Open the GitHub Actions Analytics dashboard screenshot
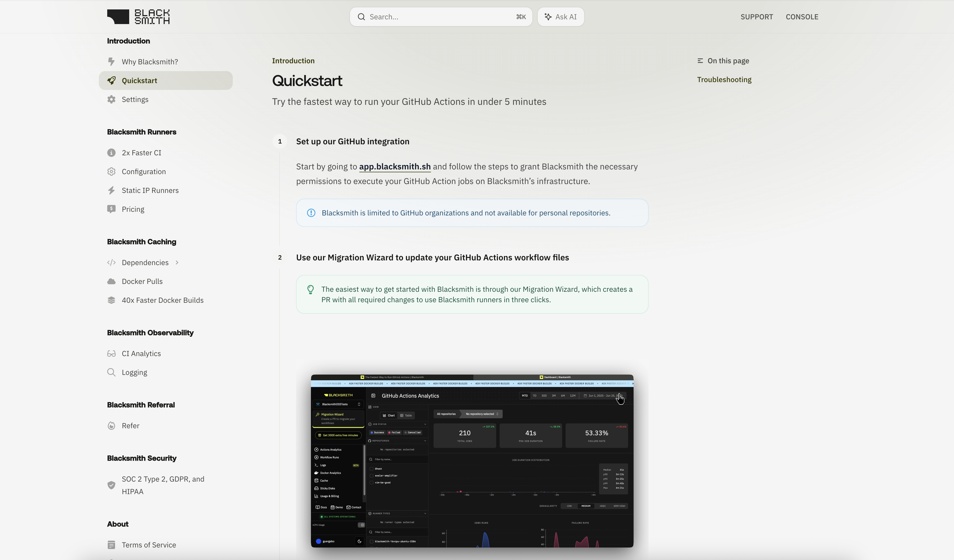This screenshot has width=954, height=560. click(x=472, y=461)
